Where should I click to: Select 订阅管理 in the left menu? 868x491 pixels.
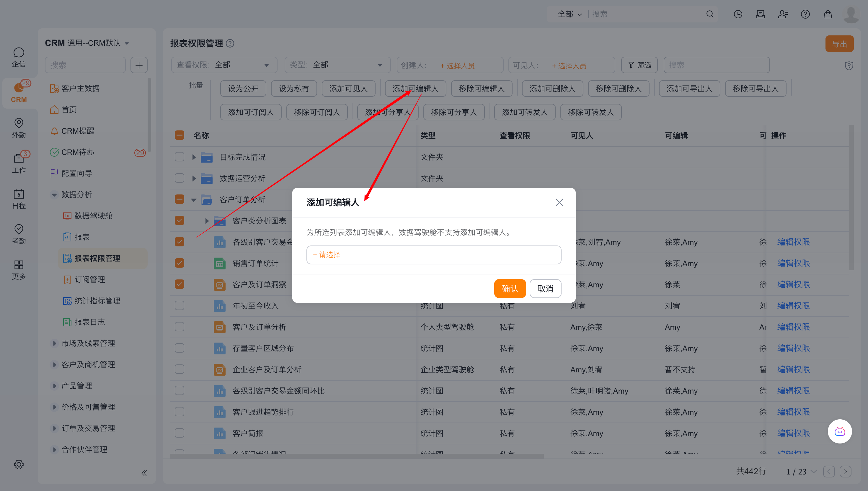pos(89,279)
